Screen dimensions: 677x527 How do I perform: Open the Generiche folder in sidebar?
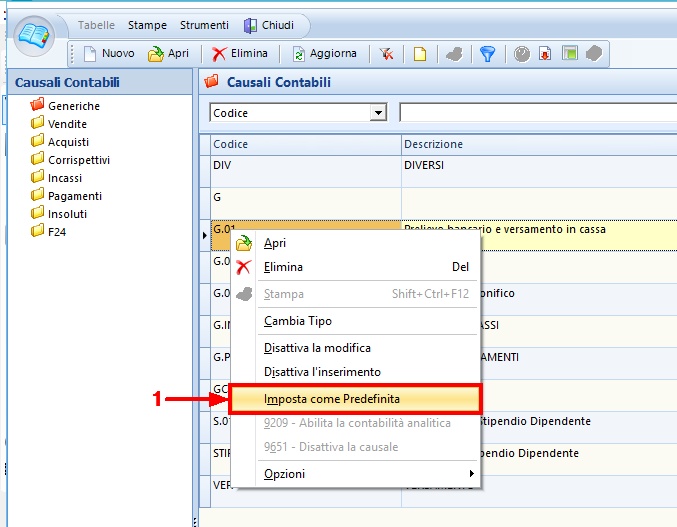point(73,106)
